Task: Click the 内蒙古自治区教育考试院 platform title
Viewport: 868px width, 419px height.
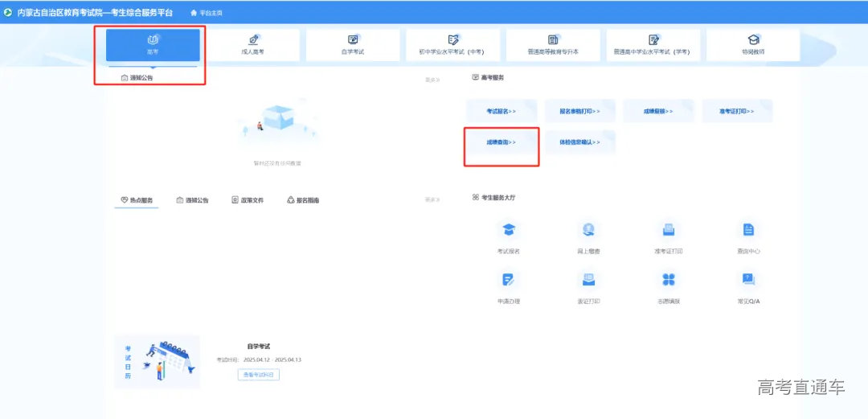Action: pos(95,13)
